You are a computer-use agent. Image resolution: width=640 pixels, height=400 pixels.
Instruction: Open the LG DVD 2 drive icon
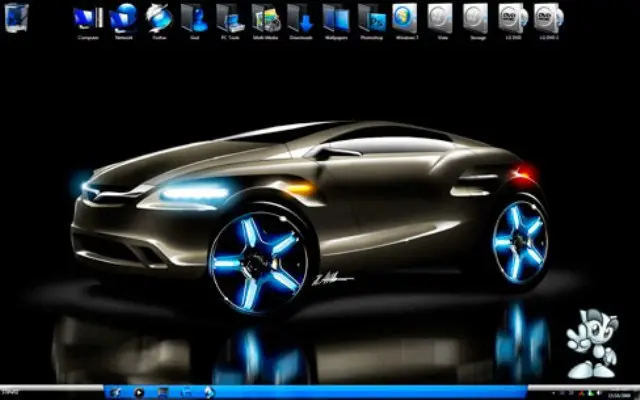tap(549, 21)
